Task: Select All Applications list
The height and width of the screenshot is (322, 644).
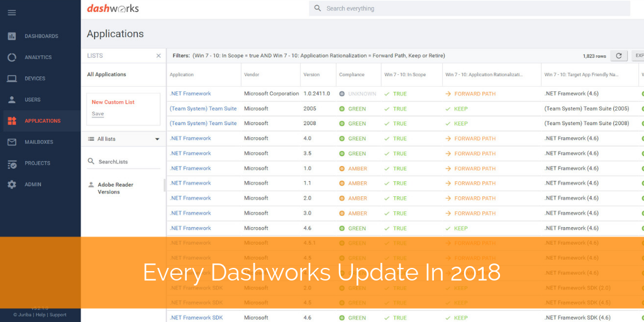Action: tap(106, 74)
